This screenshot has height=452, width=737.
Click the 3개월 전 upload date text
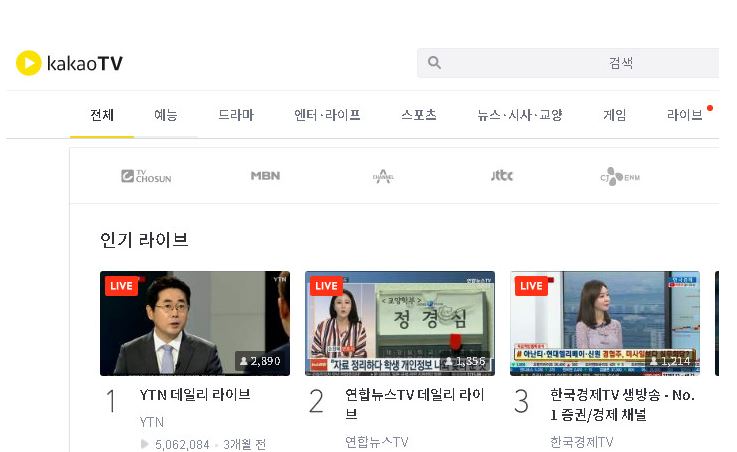coord(244,444)
